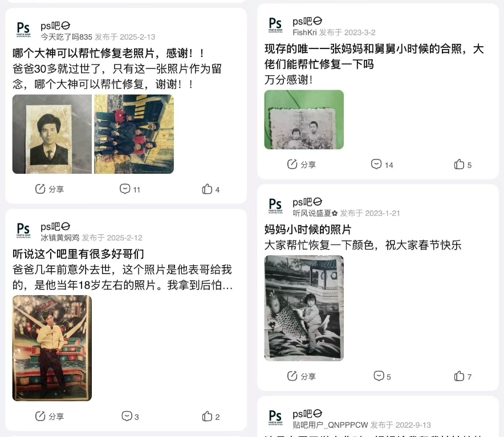Share the 妈妈小时候的照片 post

[x=301, y=376]
